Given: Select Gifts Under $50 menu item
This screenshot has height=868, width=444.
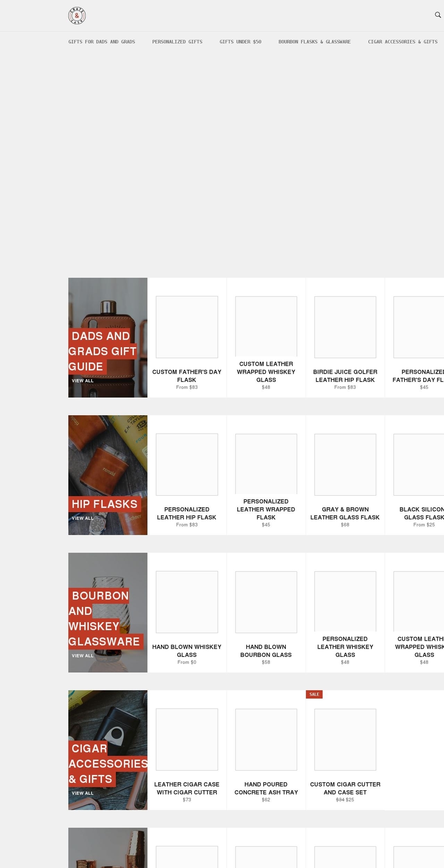Looking at the screenshot, I should 240,42.
